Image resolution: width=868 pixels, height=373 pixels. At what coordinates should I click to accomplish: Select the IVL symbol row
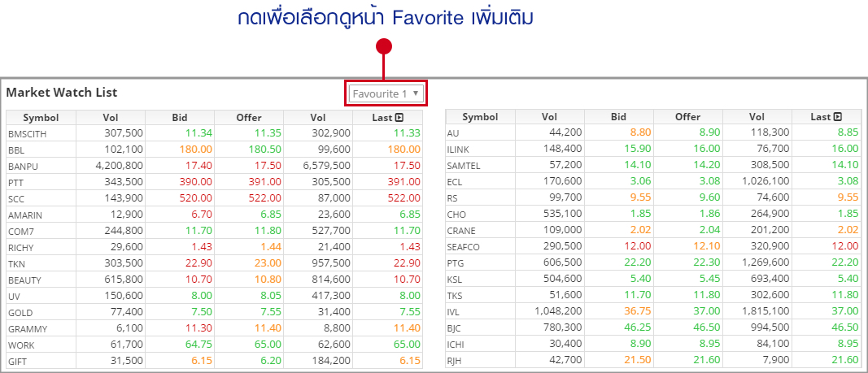pos(454,312)
